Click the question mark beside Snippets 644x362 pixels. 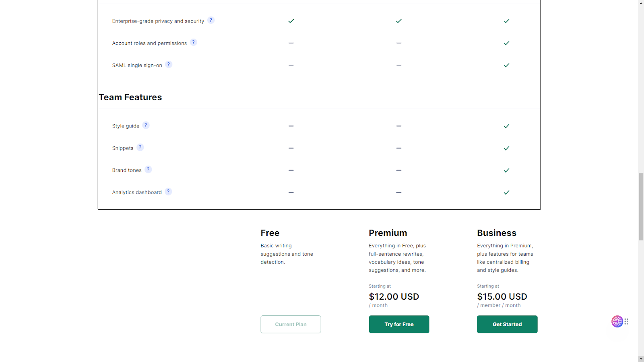(x=140, y=147)
